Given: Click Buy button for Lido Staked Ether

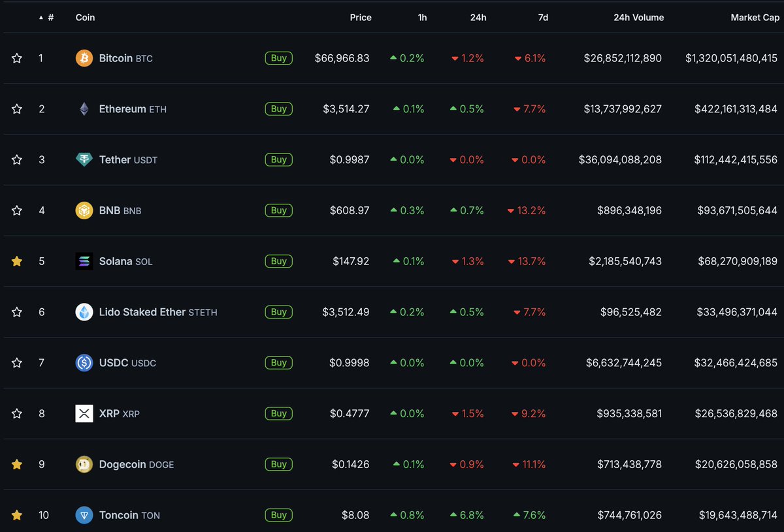Looking at the screenshot, I should [x=279, y=312].
